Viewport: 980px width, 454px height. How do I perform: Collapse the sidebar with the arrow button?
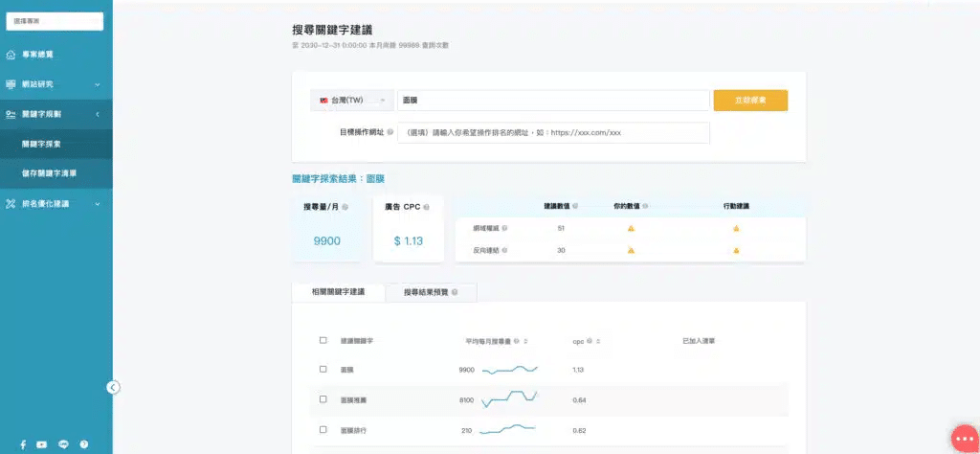(x=113, y=387)
